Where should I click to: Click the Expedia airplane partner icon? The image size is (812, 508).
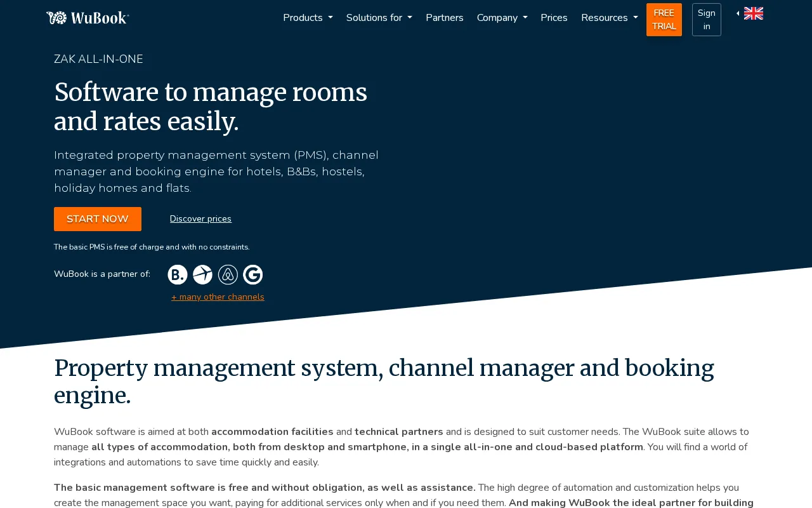203,275
